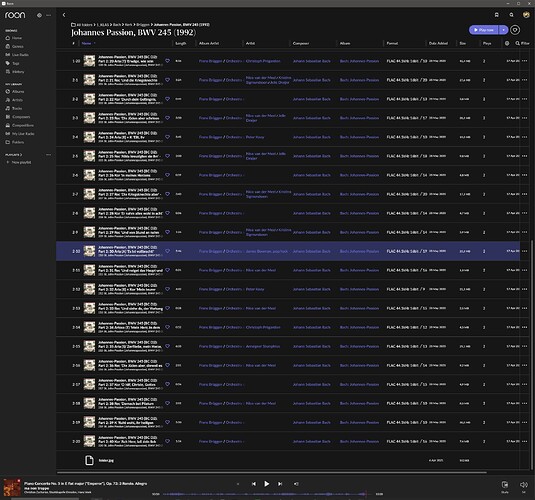Favorite track 2-18 with heart
The width and height of the screenshot is (535, 500).
point(168,403)
